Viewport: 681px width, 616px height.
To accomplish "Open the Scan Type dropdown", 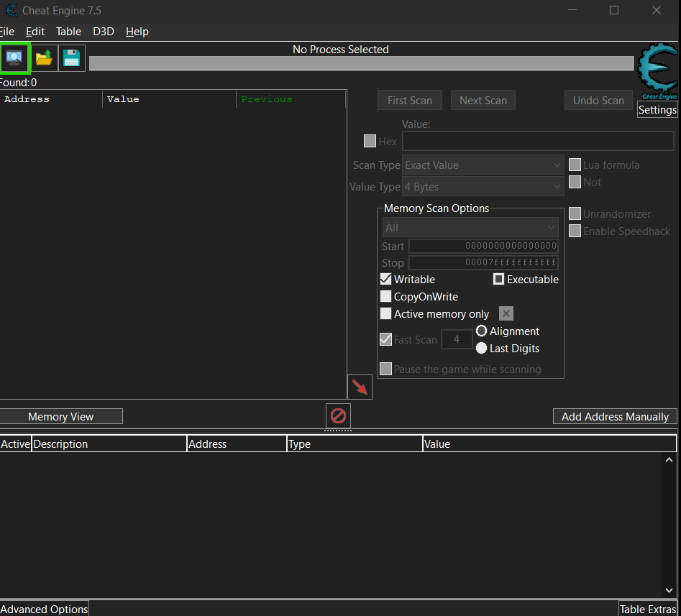I will 483,165.
